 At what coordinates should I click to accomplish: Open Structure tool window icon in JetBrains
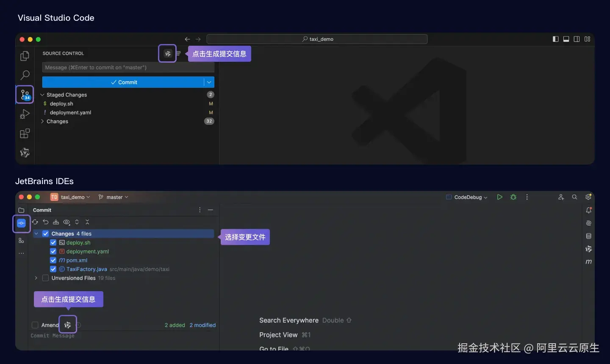pyautogui.click(x=21, y=240)
